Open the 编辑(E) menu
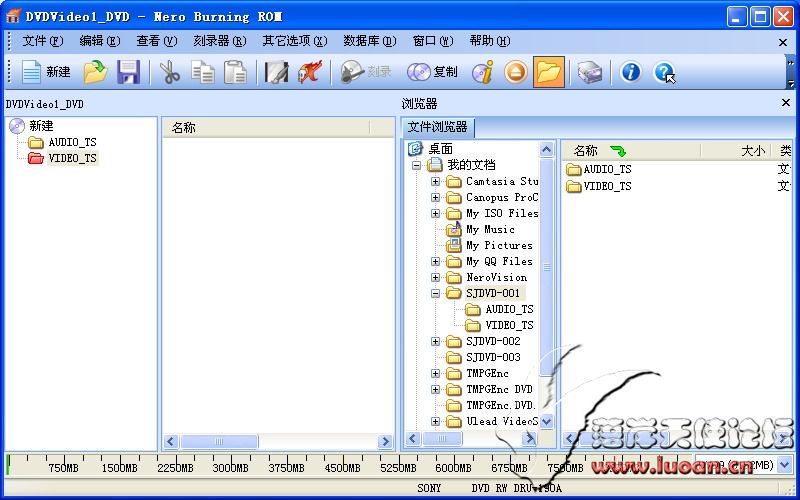The image size is (800, 500). [99, 41]
